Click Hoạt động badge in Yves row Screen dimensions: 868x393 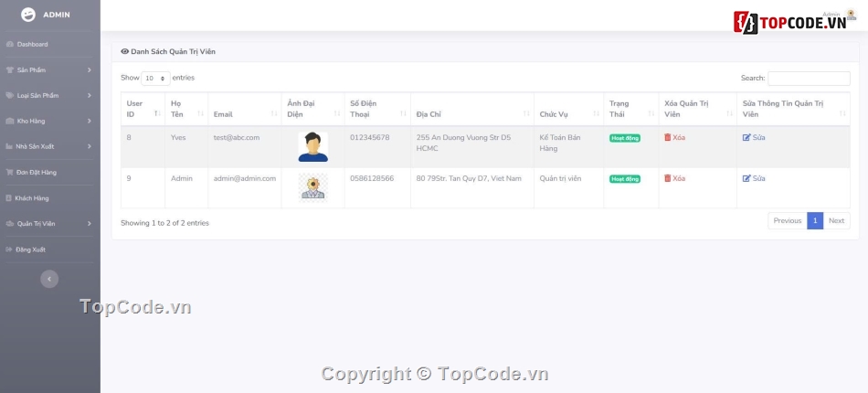click(x=625, y=138)
